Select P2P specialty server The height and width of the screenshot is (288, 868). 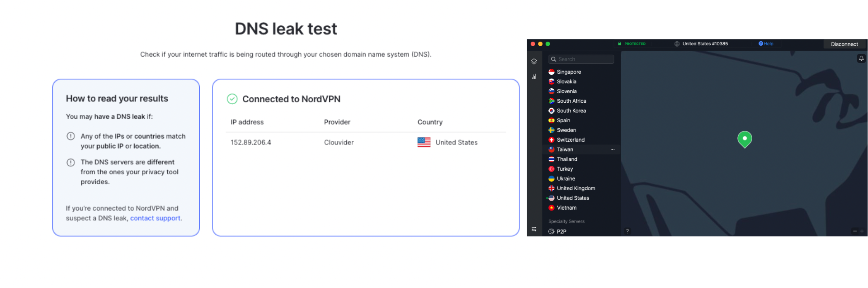pyautogui.click(x=561, y=231)
